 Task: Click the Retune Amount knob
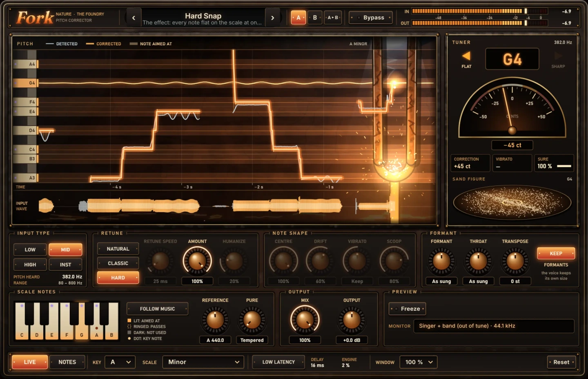[x=197, y=261]
